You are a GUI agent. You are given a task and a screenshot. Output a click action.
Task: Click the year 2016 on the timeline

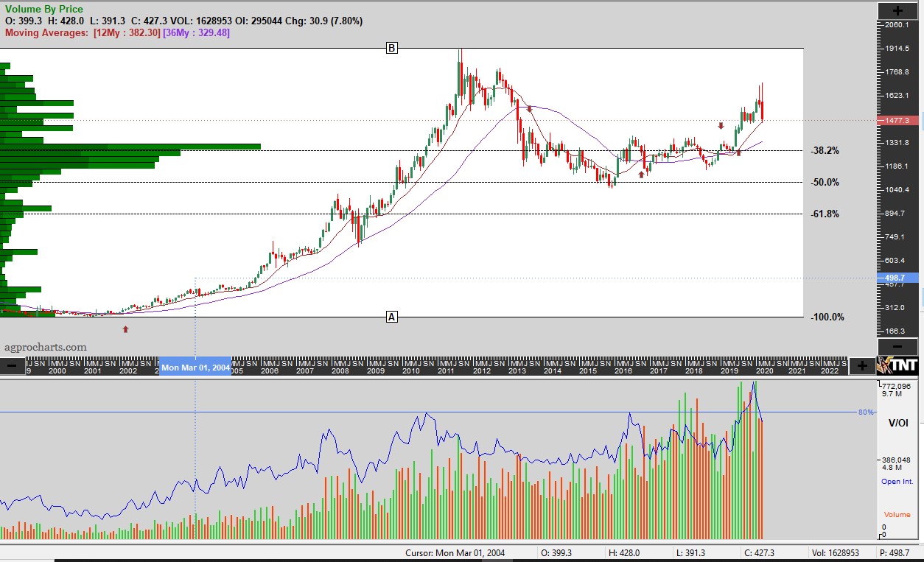[623, 371]
